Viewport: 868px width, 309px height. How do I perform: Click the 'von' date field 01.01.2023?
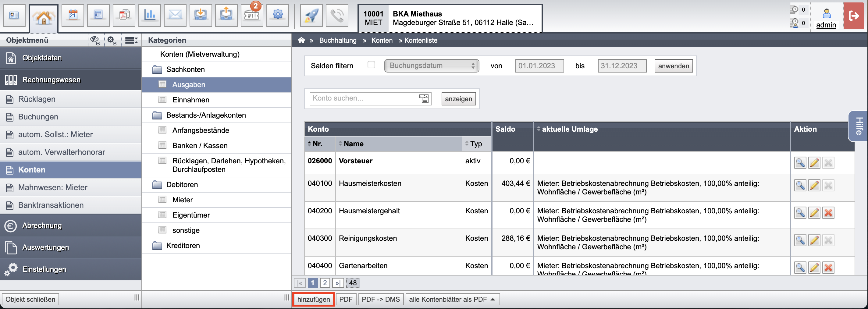(539, 66)
